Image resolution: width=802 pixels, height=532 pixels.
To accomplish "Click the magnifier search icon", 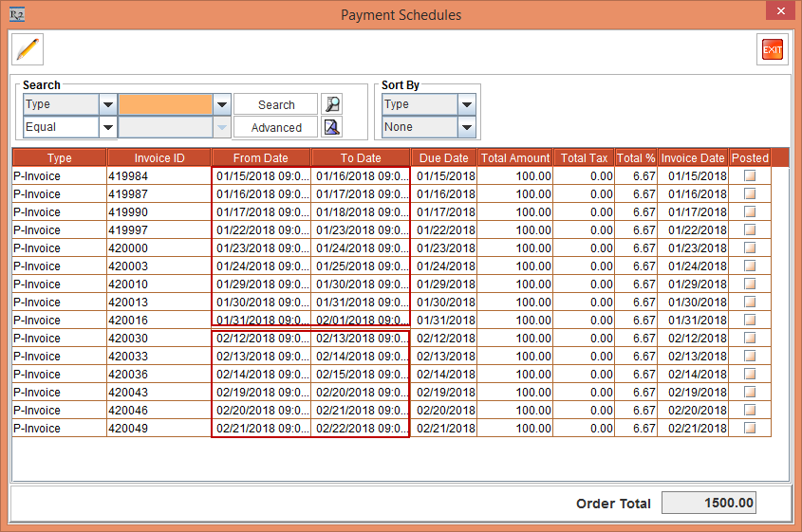I will (331, 104).
